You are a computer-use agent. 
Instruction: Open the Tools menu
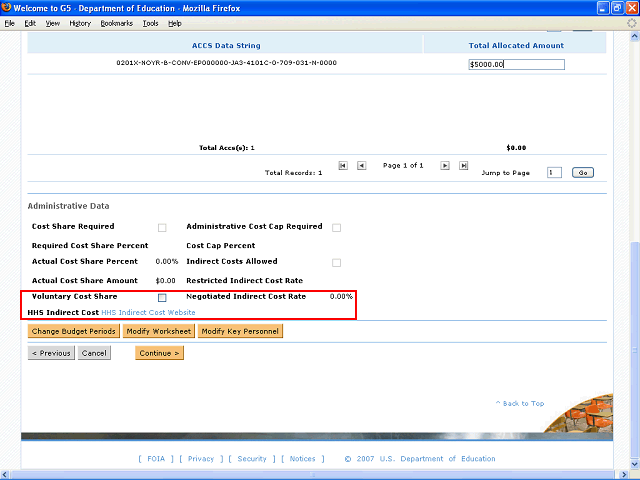151,24
